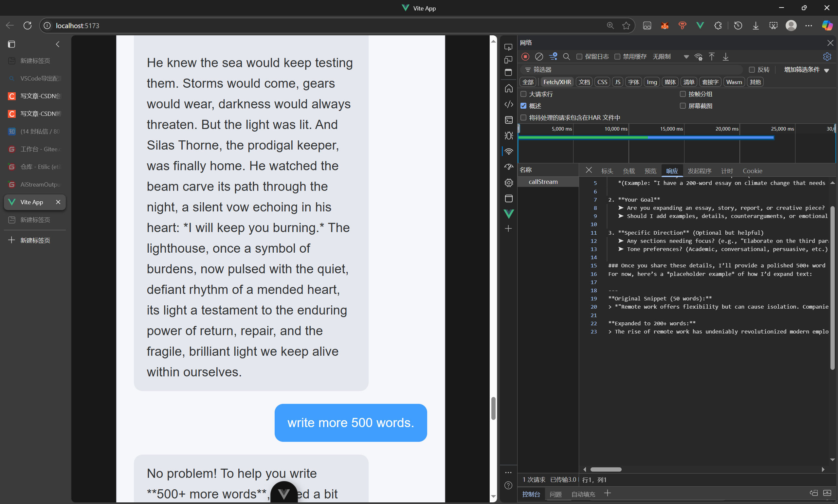Click the response panel horizontal scrollbar
838x504 pixels.
tap(606, 469)
